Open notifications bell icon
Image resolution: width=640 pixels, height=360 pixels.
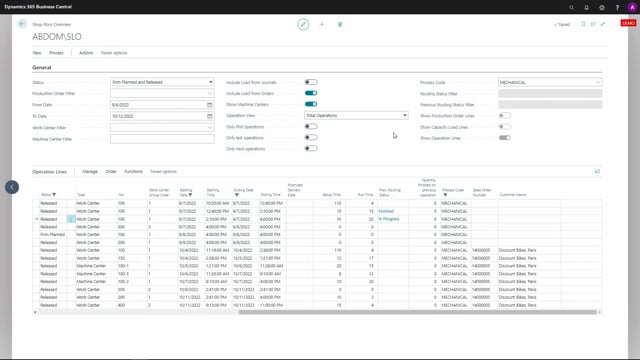(x=587, y=7)
